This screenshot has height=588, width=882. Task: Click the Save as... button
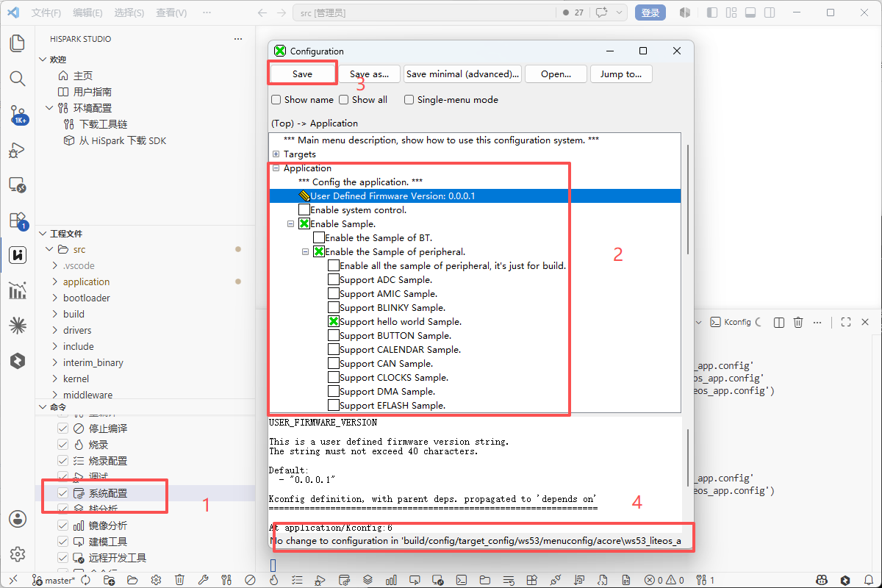click(369, 73)
